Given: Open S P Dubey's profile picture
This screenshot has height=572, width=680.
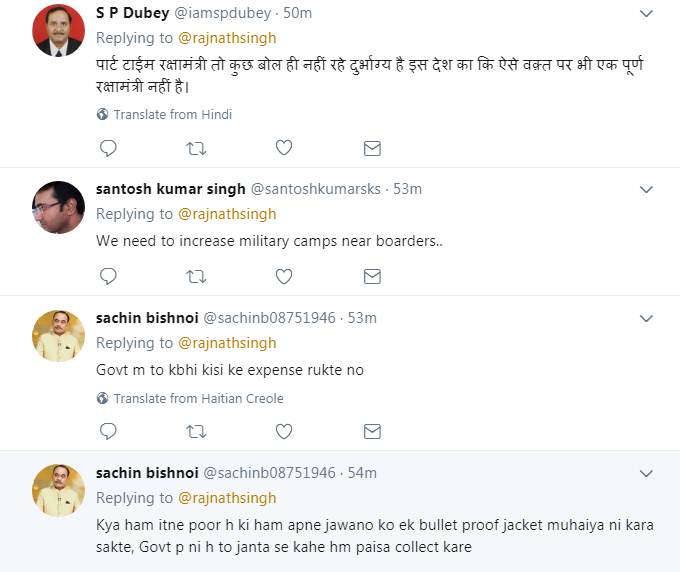Looking at the screenshot, I should 58,30.
